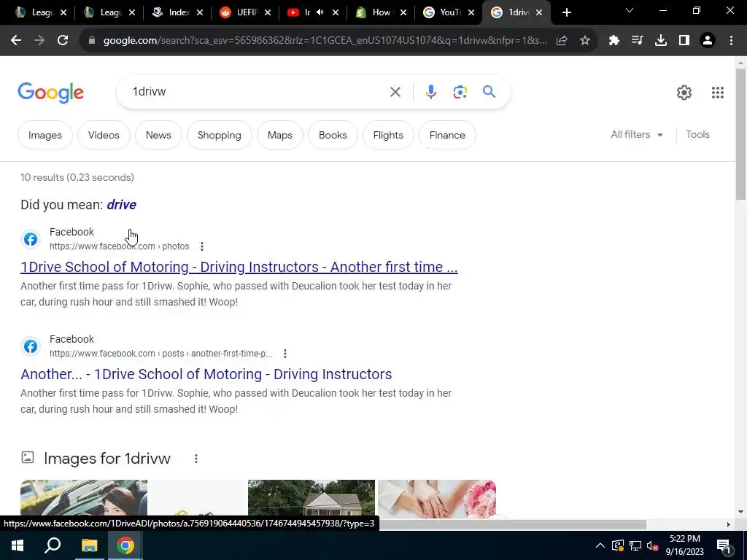
Task: Open Google quick settings gear
Action: point(684,93)
